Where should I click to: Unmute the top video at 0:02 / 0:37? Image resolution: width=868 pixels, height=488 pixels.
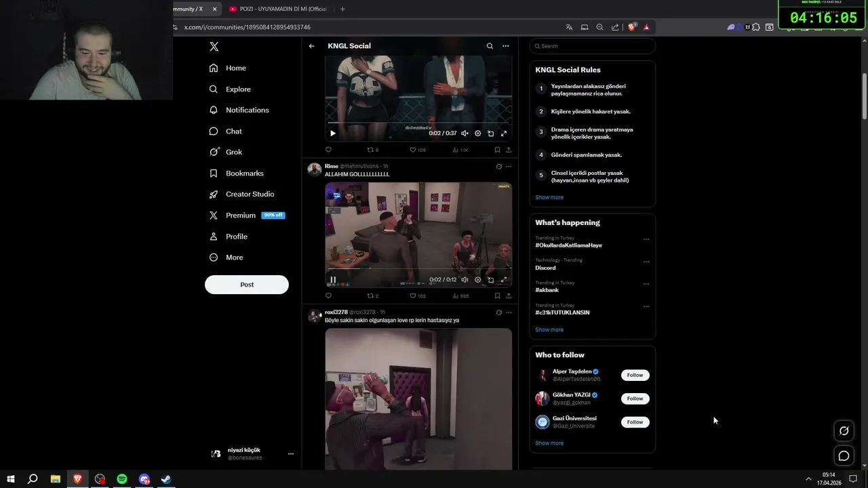(x=465, y=134)
